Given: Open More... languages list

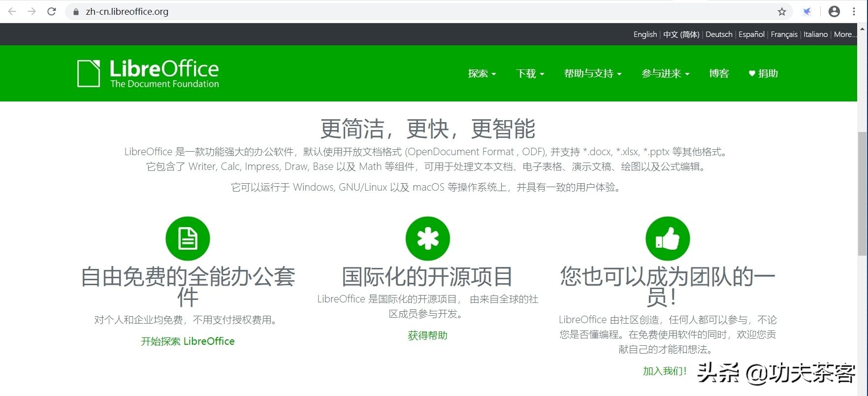Looking at the screenshot, I should point(845,34).
